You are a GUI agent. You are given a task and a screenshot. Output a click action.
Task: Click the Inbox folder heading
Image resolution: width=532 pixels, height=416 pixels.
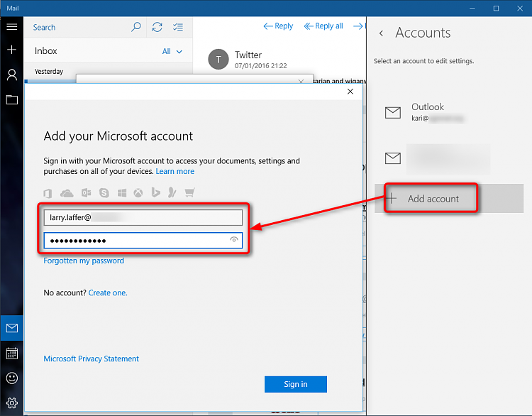click(46, 51)
